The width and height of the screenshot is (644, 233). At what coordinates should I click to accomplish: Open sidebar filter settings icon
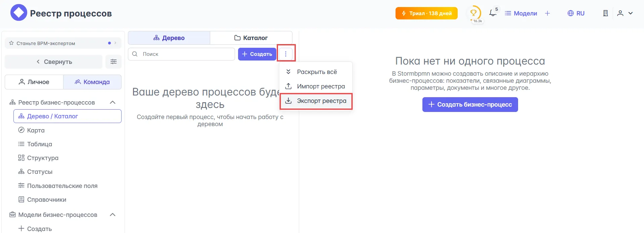[x=113, y=62]
